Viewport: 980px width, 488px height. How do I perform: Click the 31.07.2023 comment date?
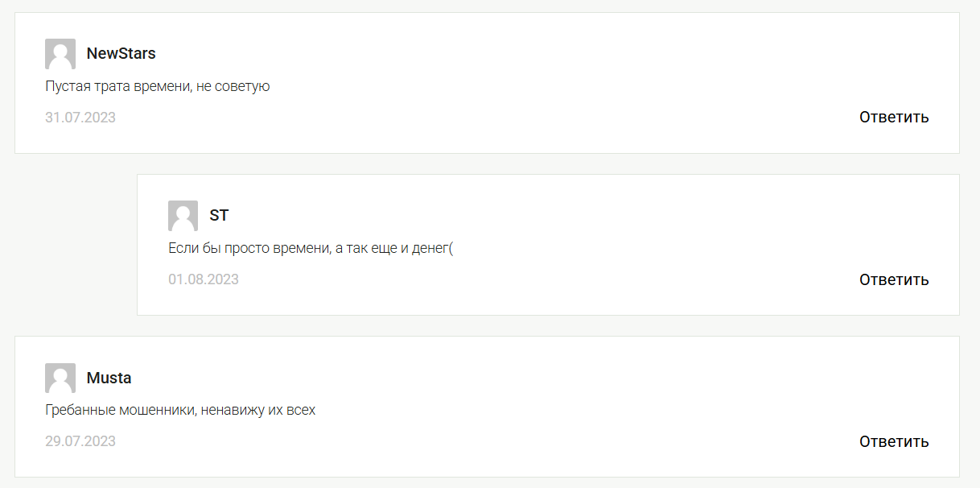coord(80,118)
